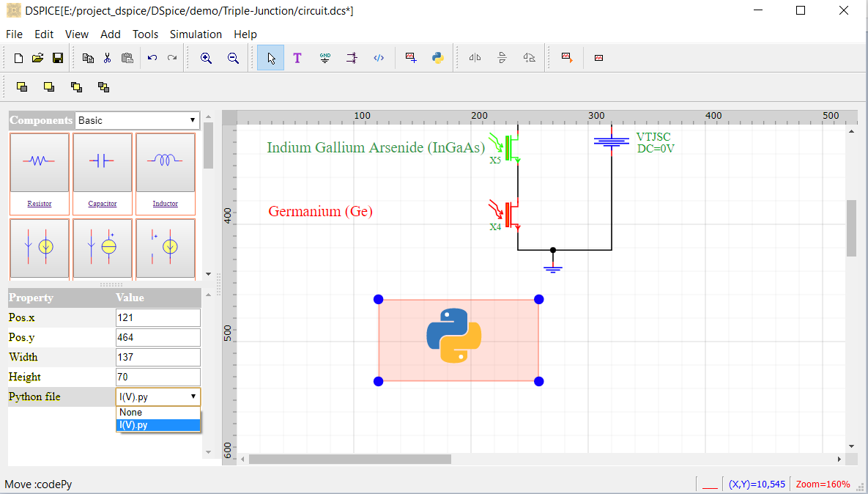868x494 pixels.
Task: Click the flip horizontal icon
Action: pos(475,58)
